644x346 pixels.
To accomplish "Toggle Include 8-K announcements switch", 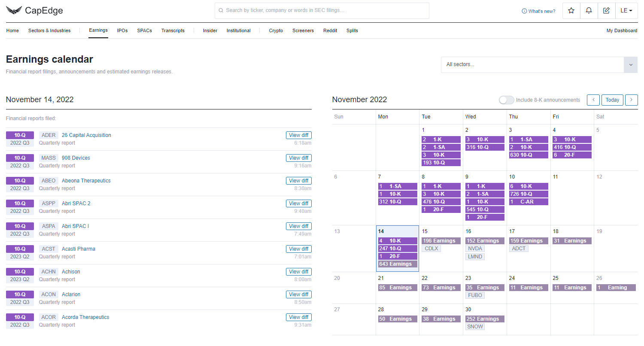I will (506, 100).
